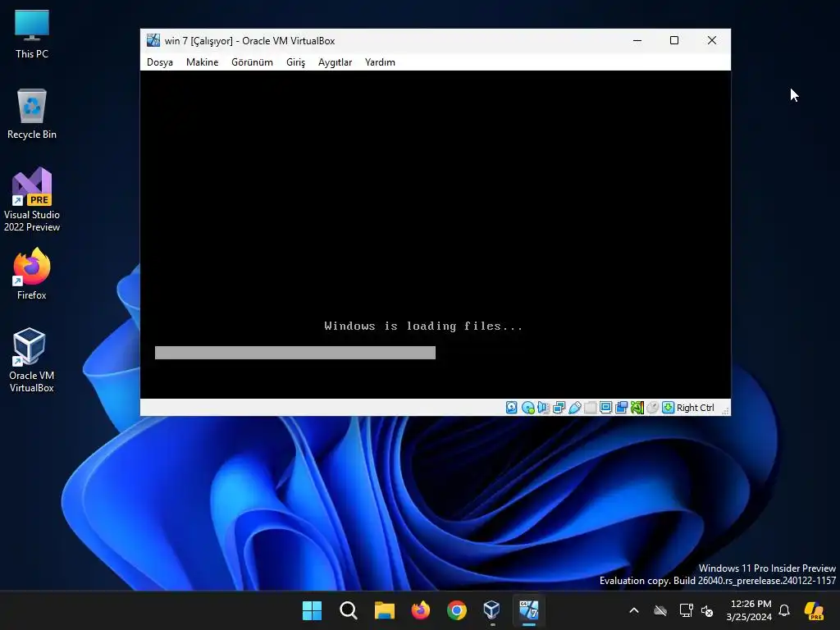Close the win 7 VirtualBox window
The width and height of the screenshot is (840, 630).
[x=712, y=40]
